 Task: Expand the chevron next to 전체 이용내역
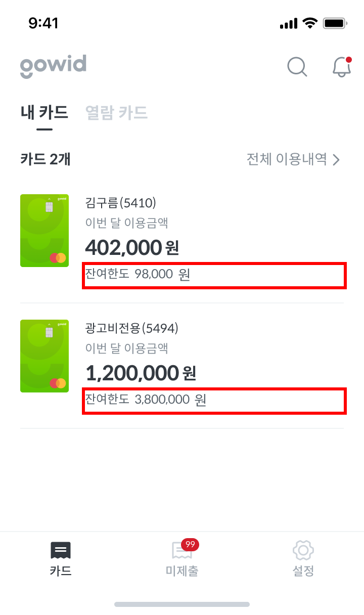(337, 160)
